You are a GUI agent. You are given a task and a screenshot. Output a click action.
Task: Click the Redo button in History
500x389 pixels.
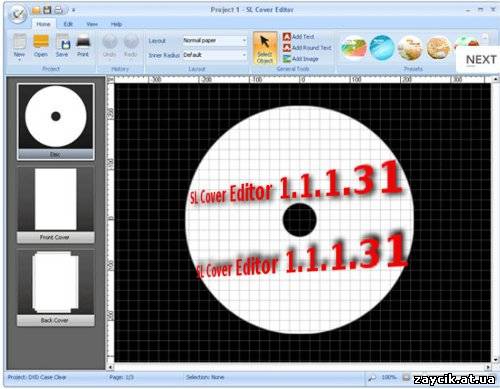(x=131, y=46)
